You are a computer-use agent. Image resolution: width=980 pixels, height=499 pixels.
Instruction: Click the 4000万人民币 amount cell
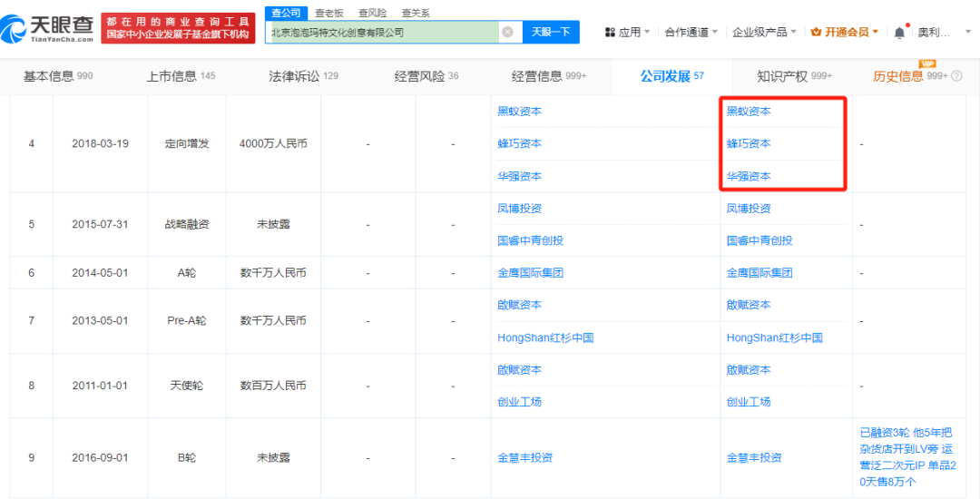pos(273,143)
